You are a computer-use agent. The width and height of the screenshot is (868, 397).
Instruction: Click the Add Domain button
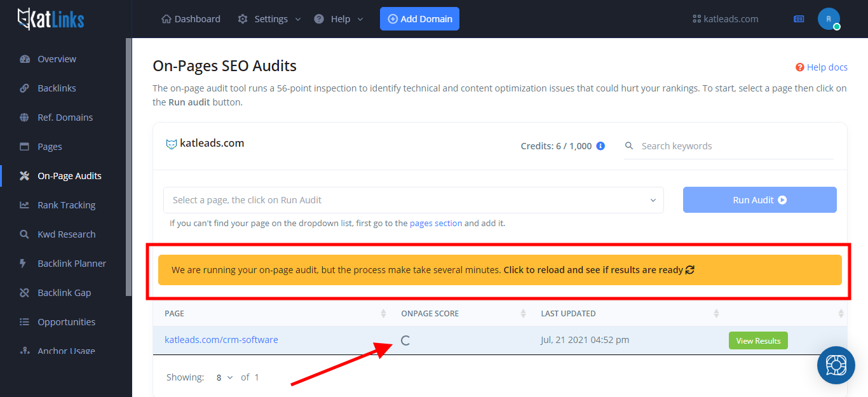pos(419,19)
